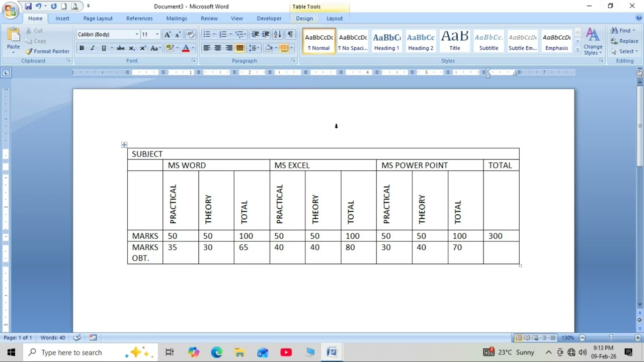Toggle Justify alignment
This screenshot has height=362, width=644.
[x=240, y=48]
